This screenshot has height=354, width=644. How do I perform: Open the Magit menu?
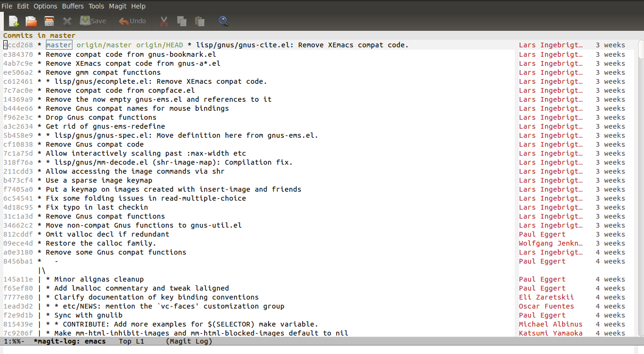[118, 6]
